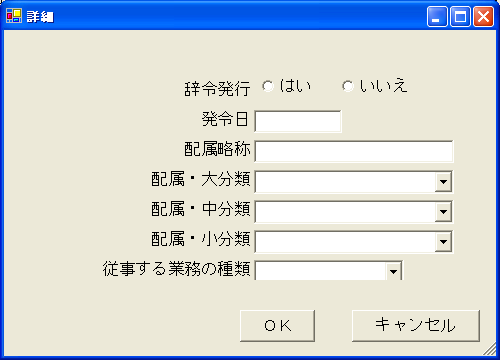This screenshot has width=500, height=360.
Task: Close the 詳細 dialog window
Action: (x=484, y=16)
